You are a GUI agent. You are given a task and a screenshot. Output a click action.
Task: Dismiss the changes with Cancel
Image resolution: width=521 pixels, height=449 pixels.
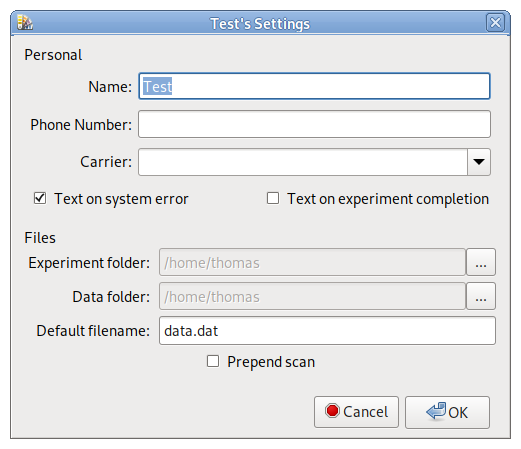[x=356, y=412]
